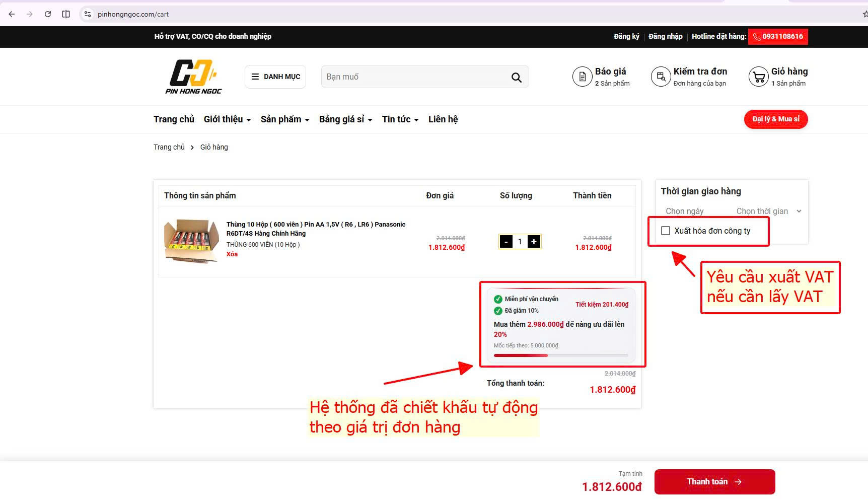Open the DANH MỤC category menu
Image resolution: width=868 pixels, height=501 pixels.
(275, 77)
